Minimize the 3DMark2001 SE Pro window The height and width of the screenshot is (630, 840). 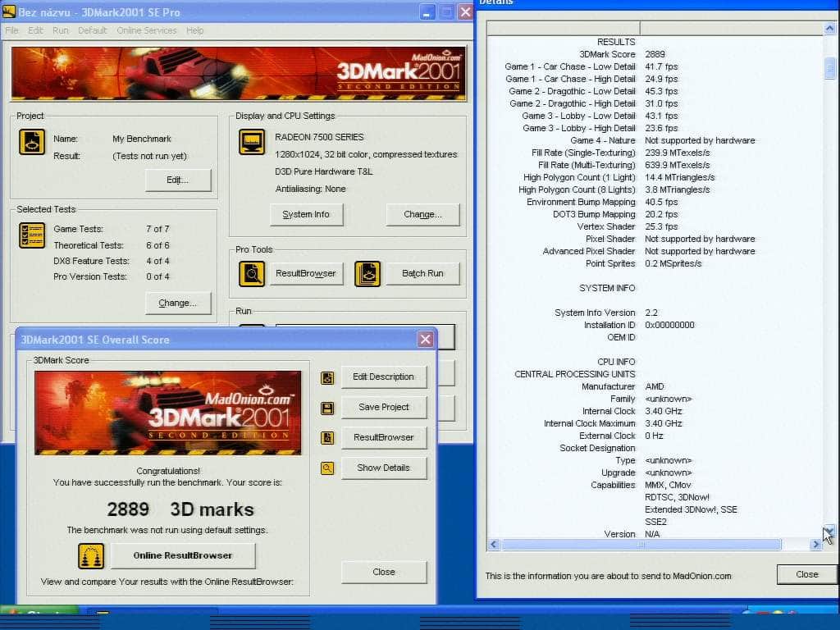point(427,11)
